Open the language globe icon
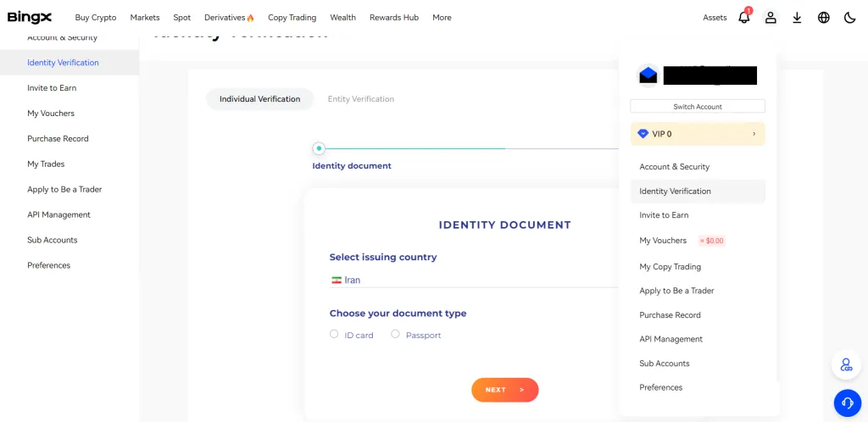Image resolution: width=868 pixels, height=422 pixels. [x=823, y=18]
